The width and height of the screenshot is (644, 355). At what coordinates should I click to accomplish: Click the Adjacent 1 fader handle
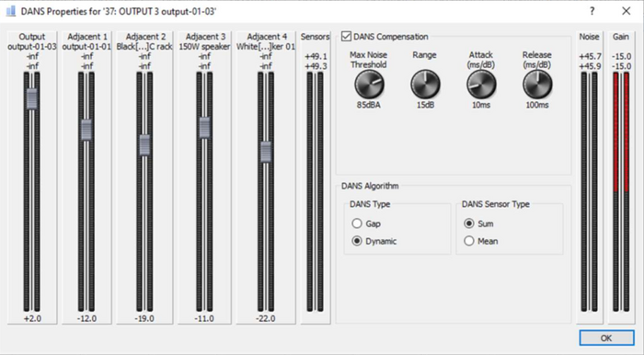coord(86,130)
